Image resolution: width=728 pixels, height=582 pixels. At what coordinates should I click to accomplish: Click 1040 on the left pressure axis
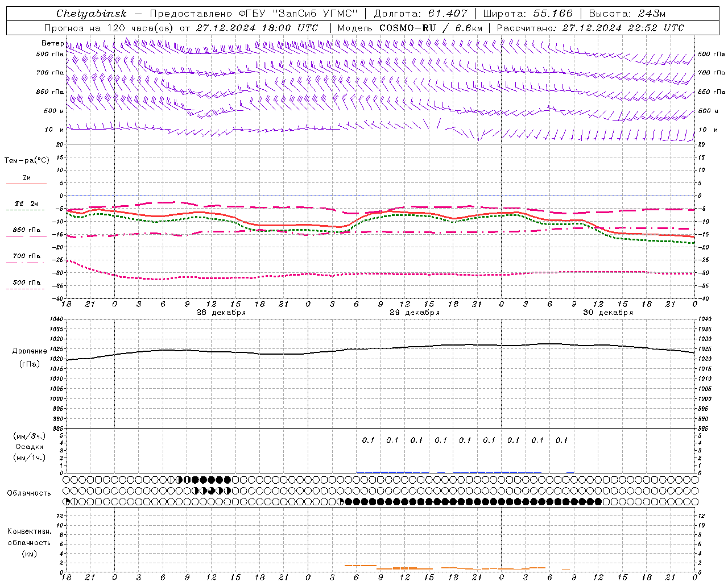[57, 319]
